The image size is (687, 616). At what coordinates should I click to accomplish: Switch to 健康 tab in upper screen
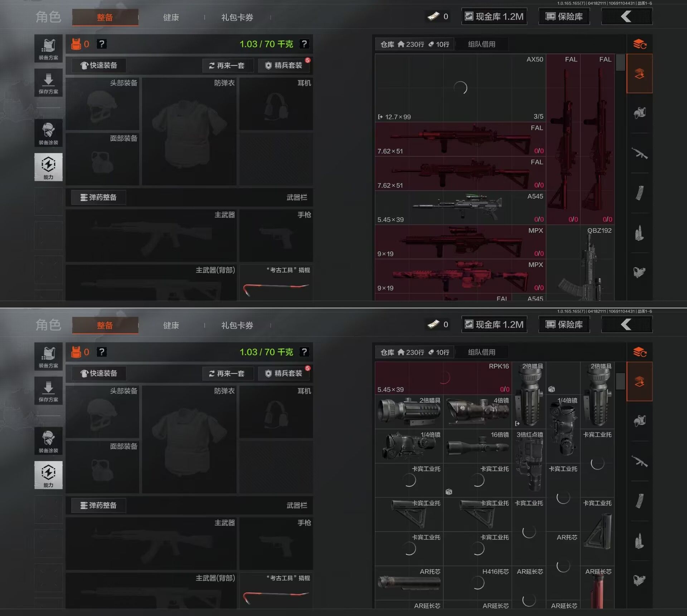171,18
